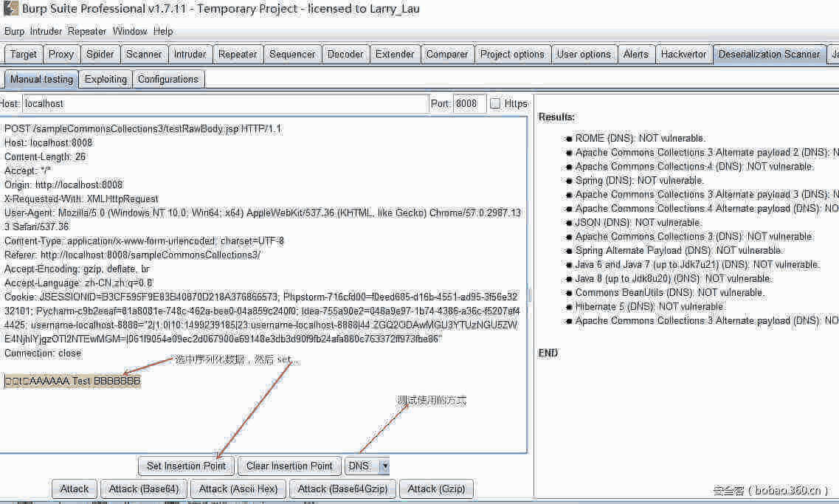This screenshot has width=839, height=504.
Task: Launch Attack (Base64Gzip)
Action: tap(342, 489)
